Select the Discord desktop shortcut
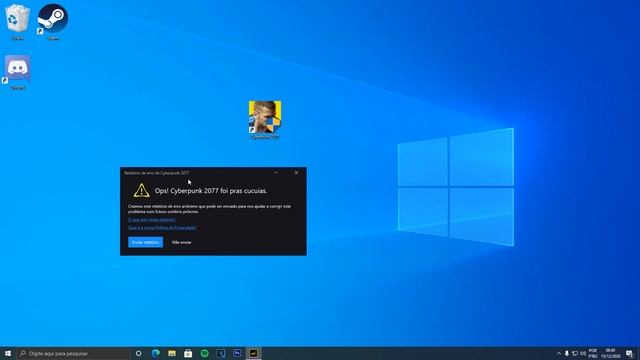 (x=18, y=72)
